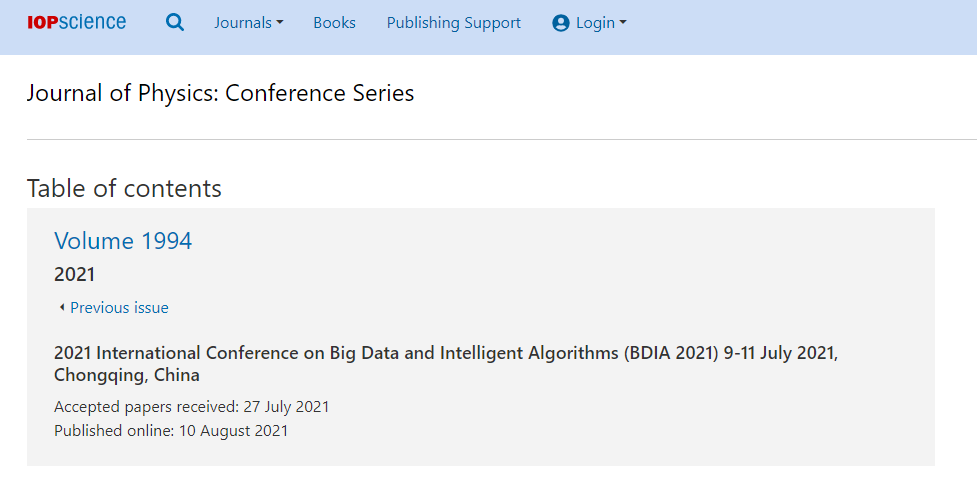Open the Books section
977x487 pixels.
pyautogui.click(x=335, y=23)
